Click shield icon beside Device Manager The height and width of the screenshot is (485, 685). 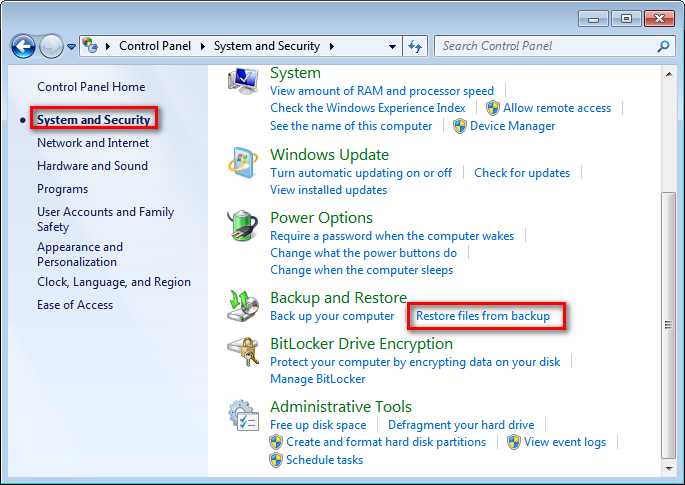click(460, 126)
